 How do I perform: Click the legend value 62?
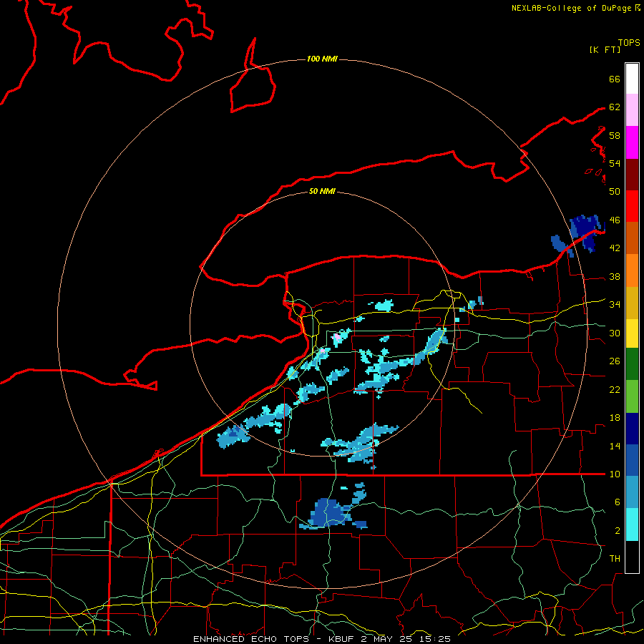pos(615,107)
